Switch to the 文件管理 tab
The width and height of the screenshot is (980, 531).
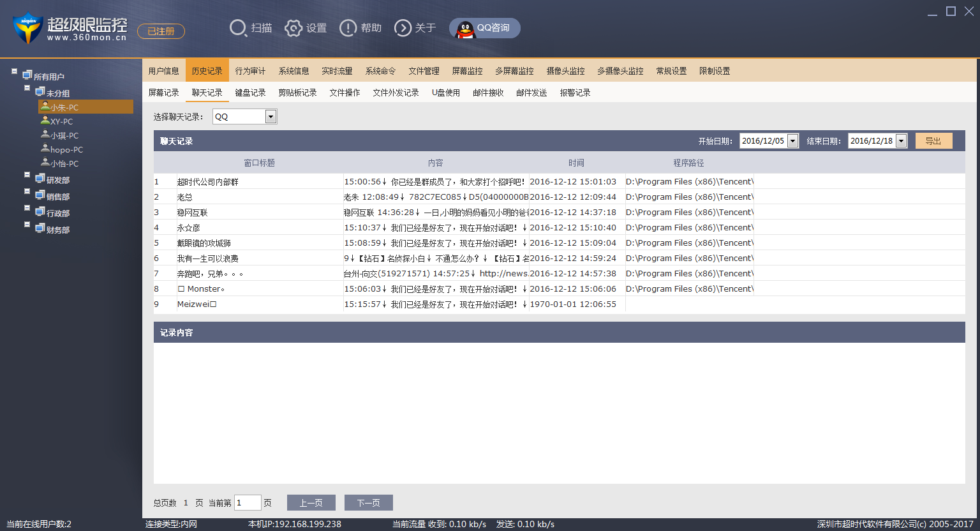click(x=424, y=71)
